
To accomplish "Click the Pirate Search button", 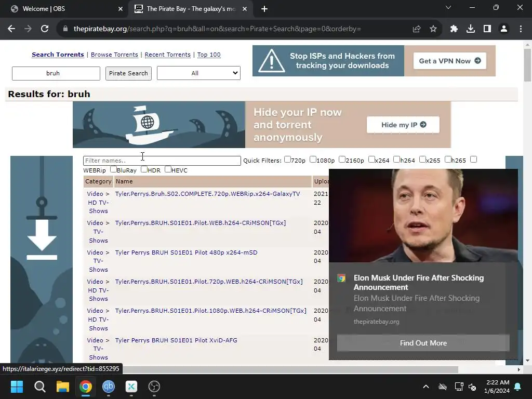I will point(128,73).
